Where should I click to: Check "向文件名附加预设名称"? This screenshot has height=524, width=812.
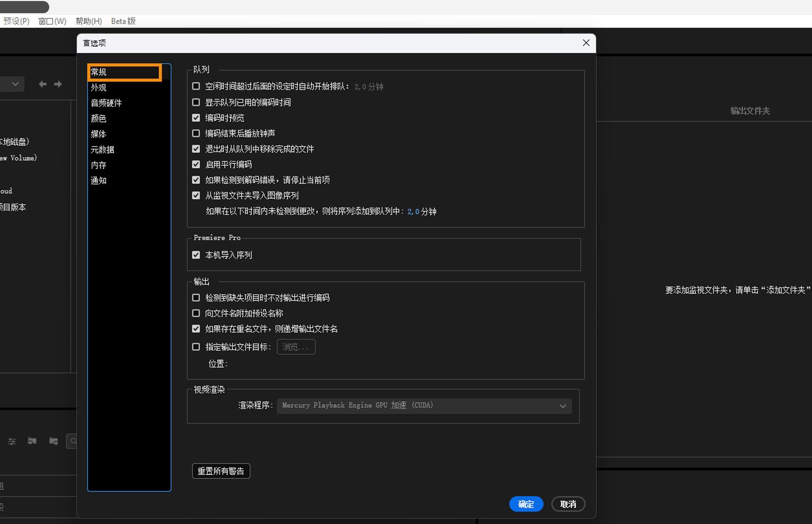(196, 313)
